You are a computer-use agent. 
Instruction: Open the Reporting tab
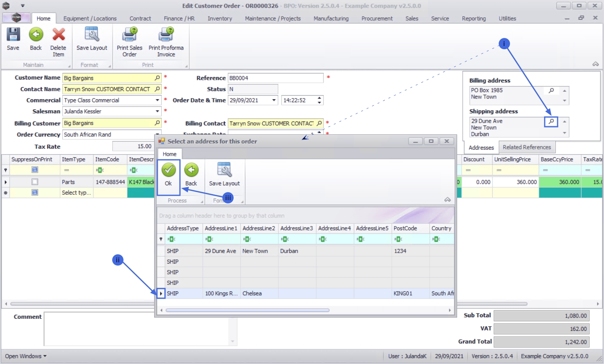click(474, 19)
